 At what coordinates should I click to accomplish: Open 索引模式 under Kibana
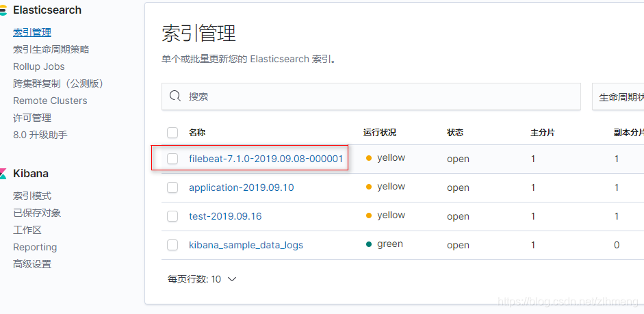pyautogui.click(x=32, y=196)
